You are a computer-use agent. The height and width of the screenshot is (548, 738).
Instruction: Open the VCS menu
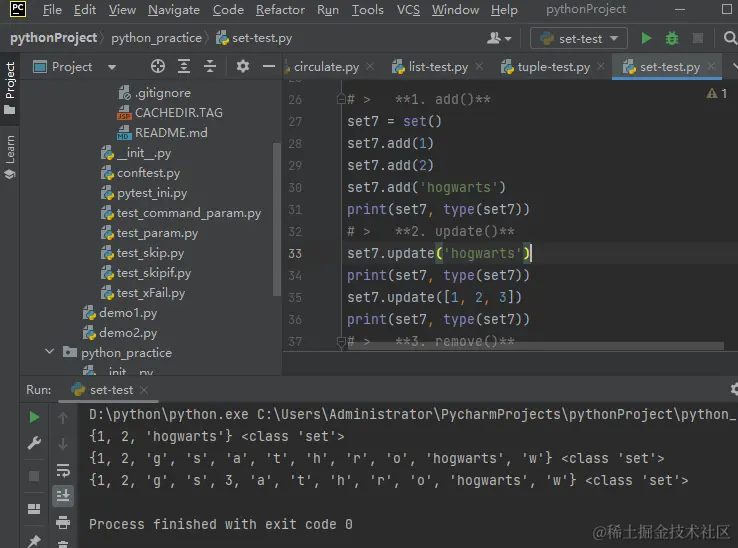[408, 9]
